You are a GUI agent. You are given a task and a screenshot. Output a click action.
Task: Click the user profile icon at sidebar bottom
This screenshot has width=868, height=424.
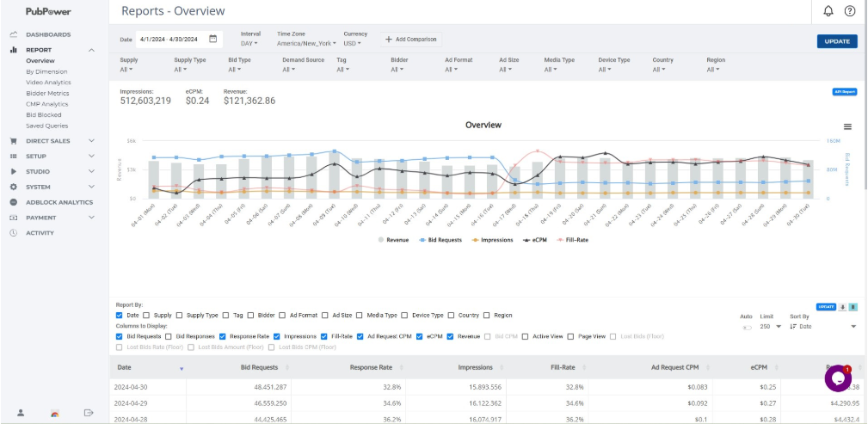click(x=21, y=413)
